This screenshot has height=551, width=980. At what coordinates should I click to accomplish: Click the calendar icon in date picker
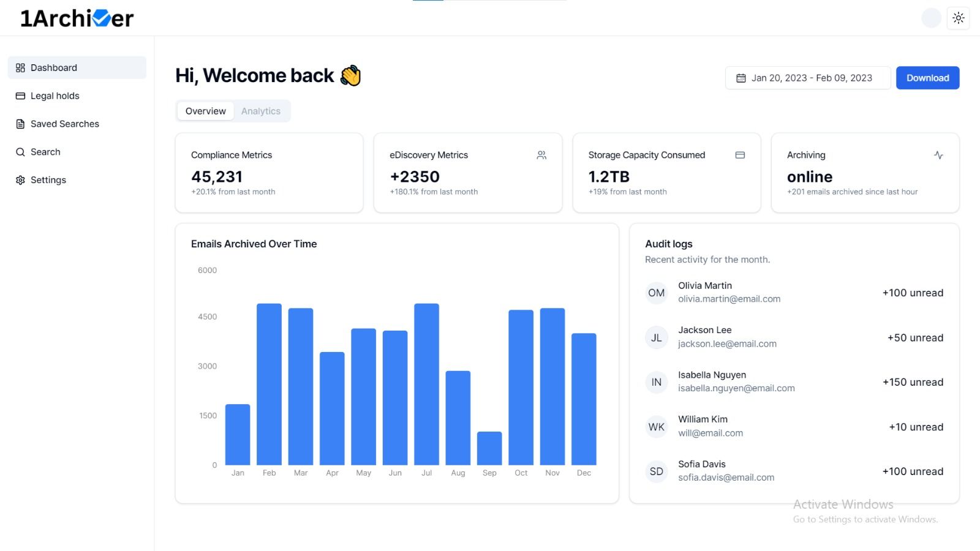(x=741, y=78)
